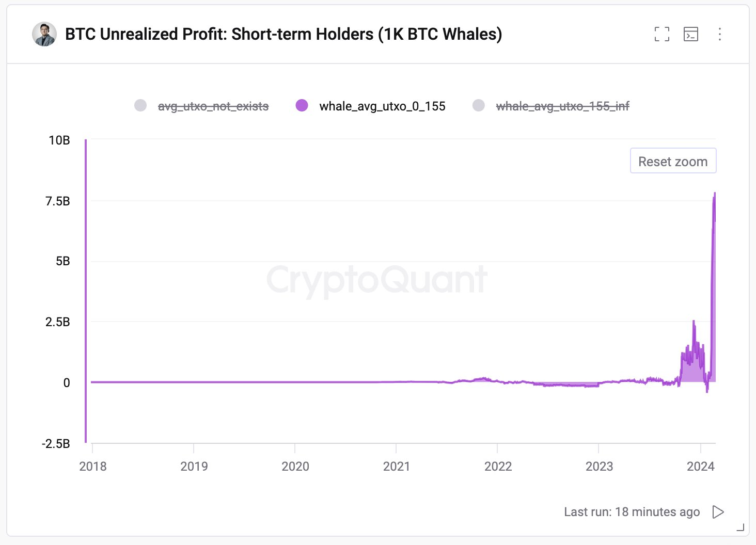The image size is (756, 545).
Task: Run the query with play icon
Action: click(718, 512)
